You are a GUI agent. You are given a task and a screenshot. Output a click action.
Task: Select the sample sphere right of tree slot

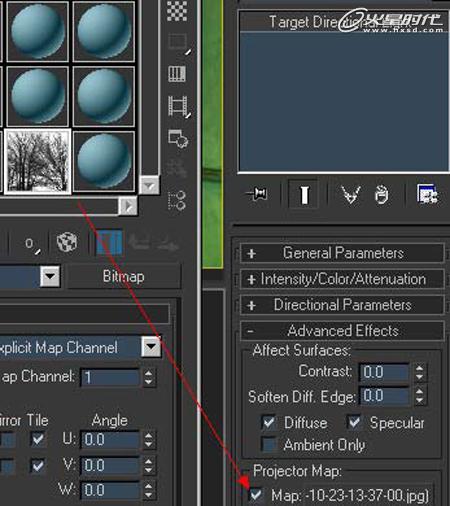104,161
